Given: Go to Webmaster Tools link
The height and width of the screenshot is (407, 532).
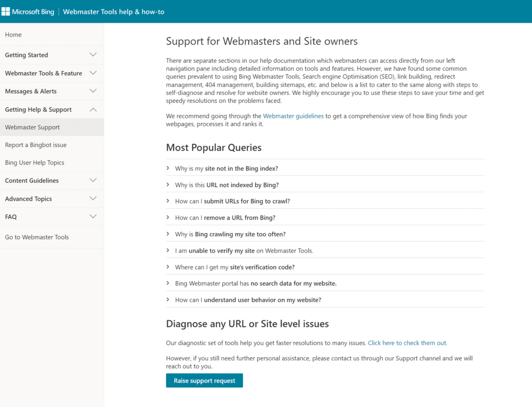Looking at the screenshot, I should pos(37,237).
